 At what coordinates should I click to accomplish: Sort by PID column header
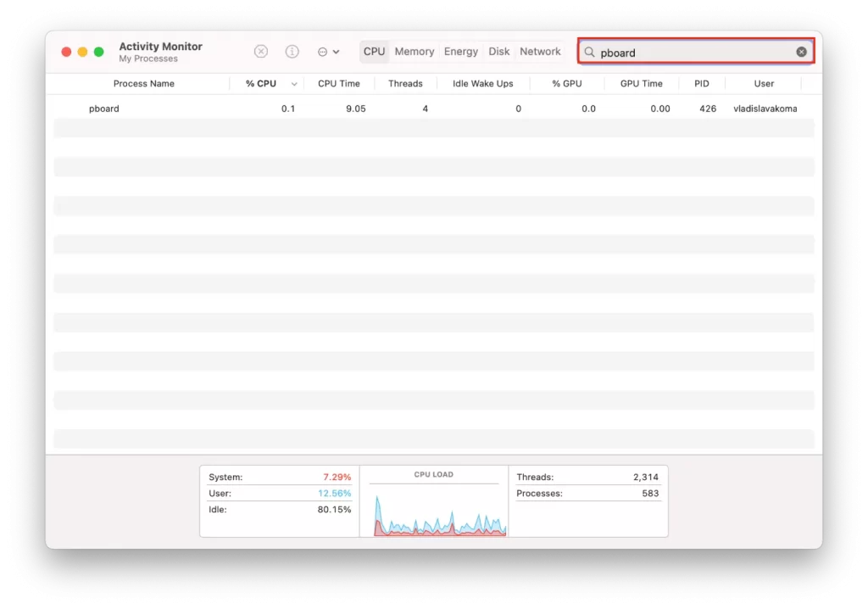coord(701,84)
